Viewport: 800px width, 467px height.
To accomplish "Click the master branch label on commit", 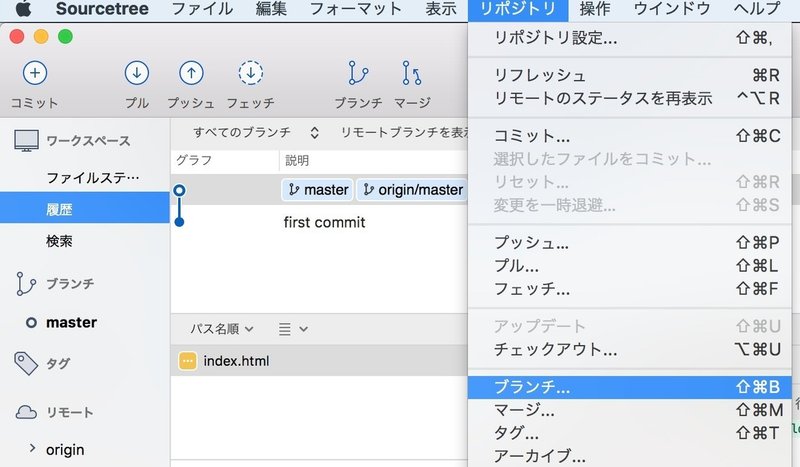I will (317, 190).
